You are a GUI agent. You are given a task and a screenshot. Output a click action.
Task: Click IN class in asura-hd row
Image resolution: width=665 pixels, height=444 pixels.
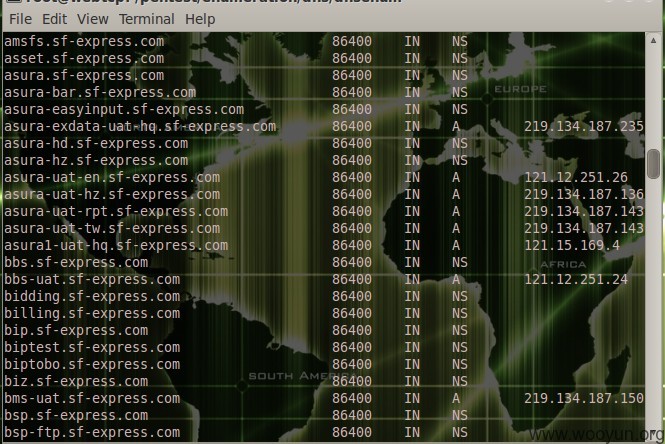412,143
